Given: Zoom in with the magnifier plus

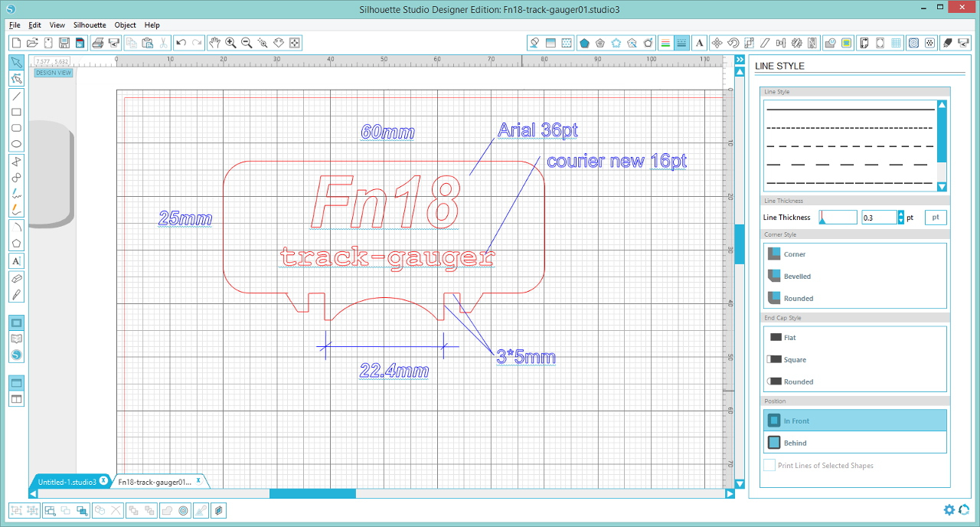Looking at the screenshot, I should [230, 43].
